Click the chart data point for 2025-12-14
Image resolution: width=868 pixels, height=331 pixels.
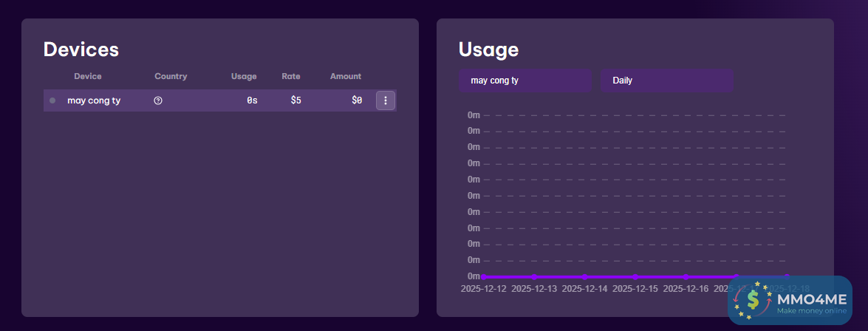click(584, 276)
